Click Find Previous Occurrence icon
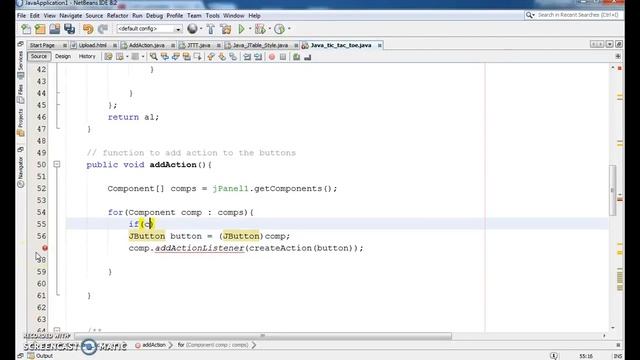 [164, 57]
